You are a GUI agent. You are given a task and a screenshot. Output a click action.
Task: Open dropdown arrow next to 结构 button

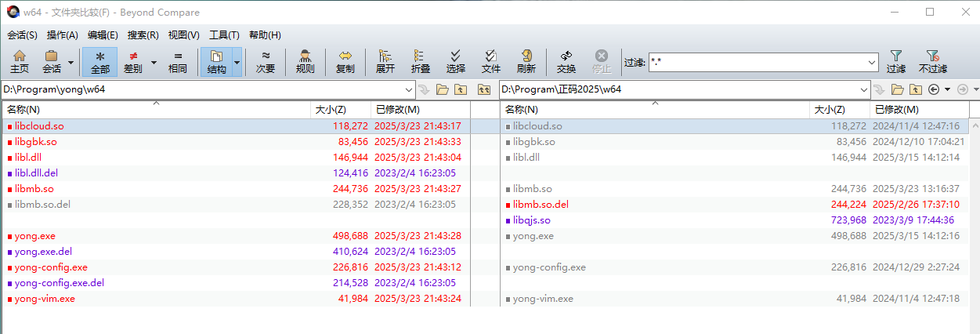click(237, 62)
